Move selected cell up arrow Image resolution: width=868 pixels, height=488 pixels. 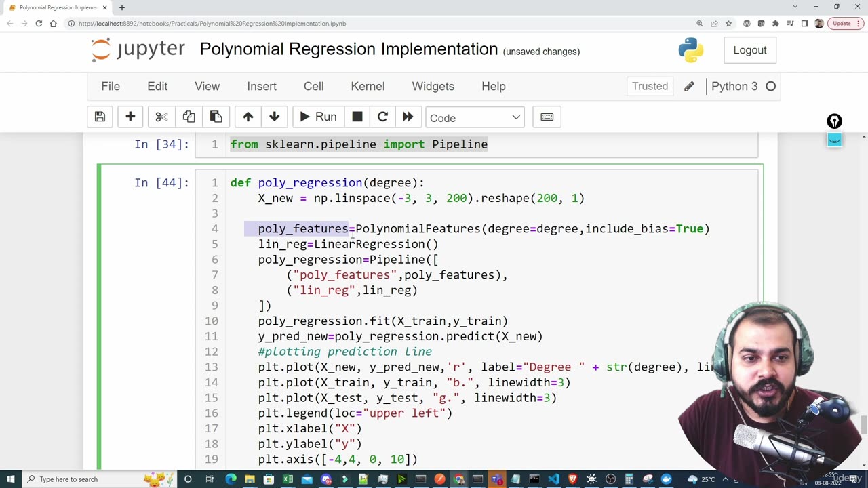pyautogui.click(x=248, y=117)
